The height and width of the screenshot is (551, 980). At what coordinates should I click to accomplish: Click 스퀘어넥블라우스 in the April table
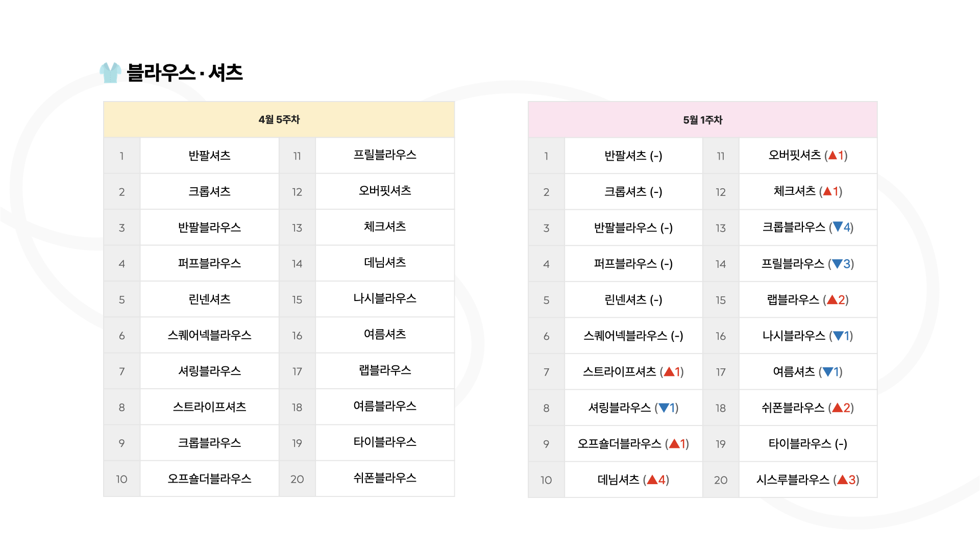tap(210, 335)
